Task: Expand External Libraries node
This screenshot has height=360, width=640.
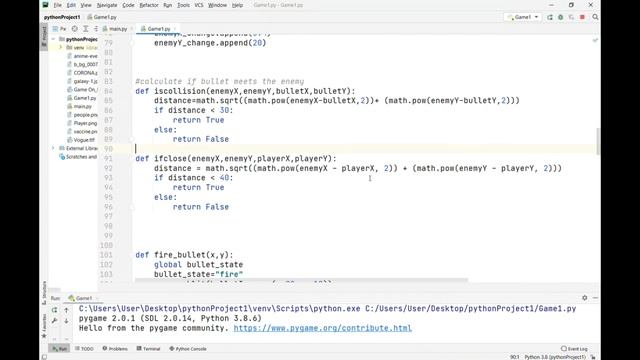Action: point(53,148)
